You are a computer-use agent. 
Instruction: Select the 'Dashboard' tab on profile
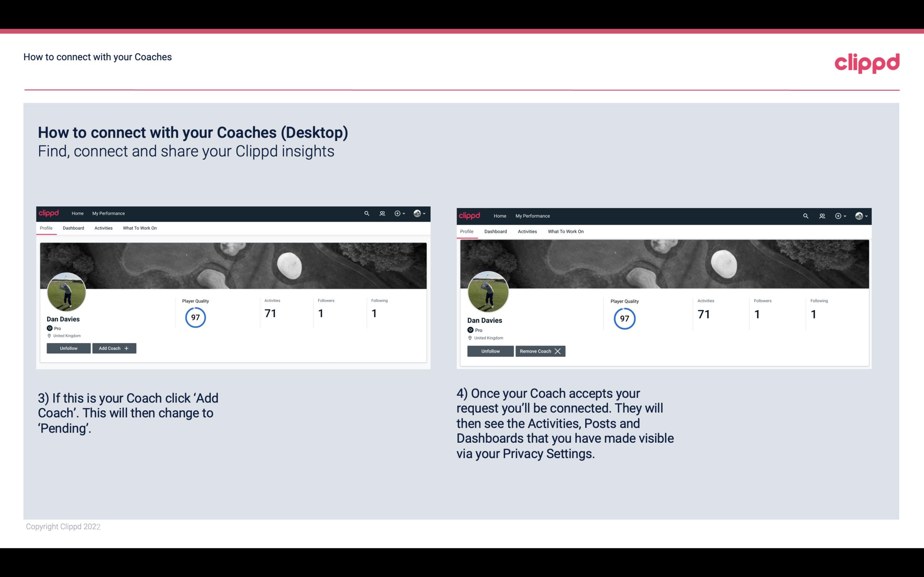click(73, 228)
